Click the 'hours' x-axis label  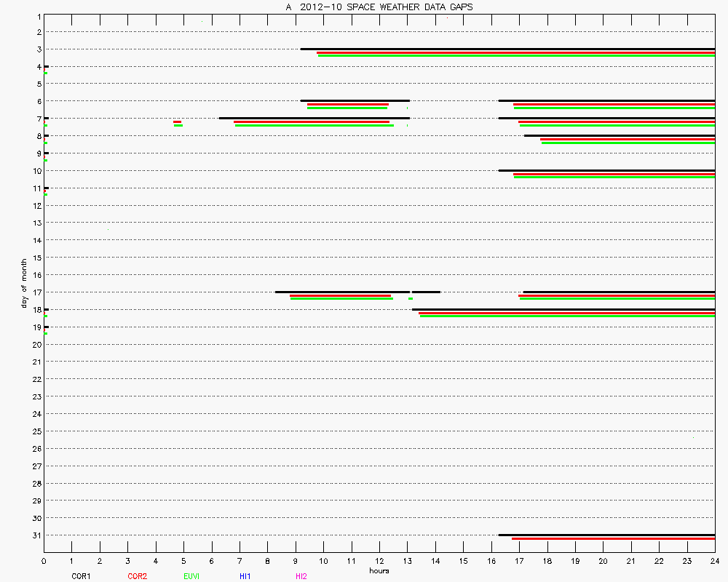[379, 570]
